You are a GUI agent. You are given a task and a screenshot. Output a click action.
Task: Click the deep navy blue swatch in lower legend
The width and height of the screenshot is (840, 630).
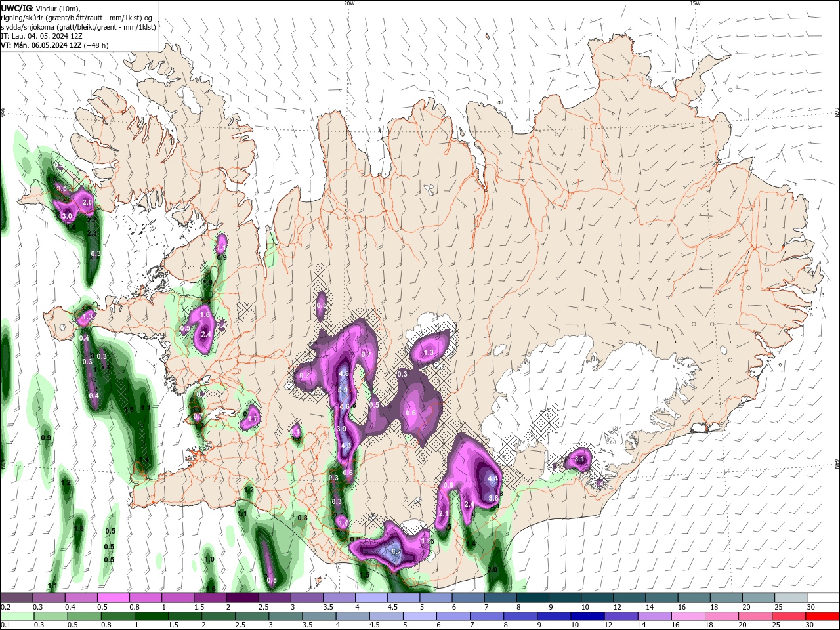click(x=587, y=616)
